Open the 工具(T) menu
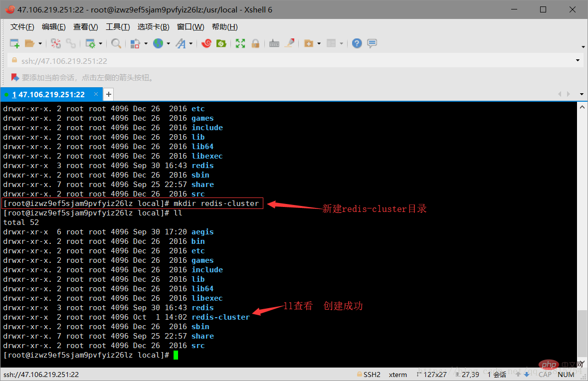588x381 pixels. click(x=118, y=27)
